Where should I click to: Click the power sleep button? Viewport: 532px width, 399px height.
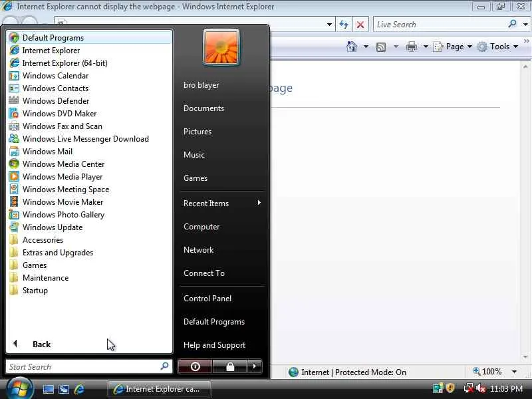tap(195, 366)
